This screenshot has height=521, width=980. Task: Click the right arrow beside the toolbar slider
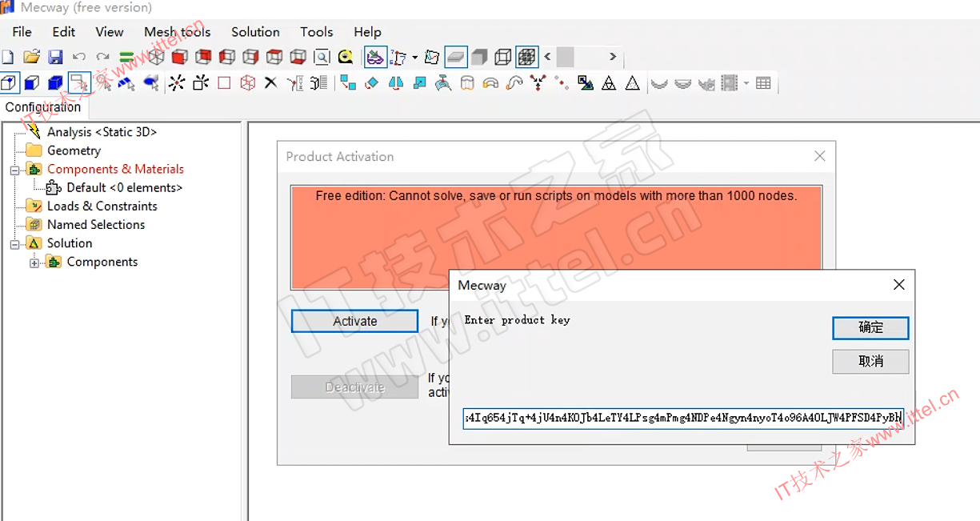click(613, 57)
